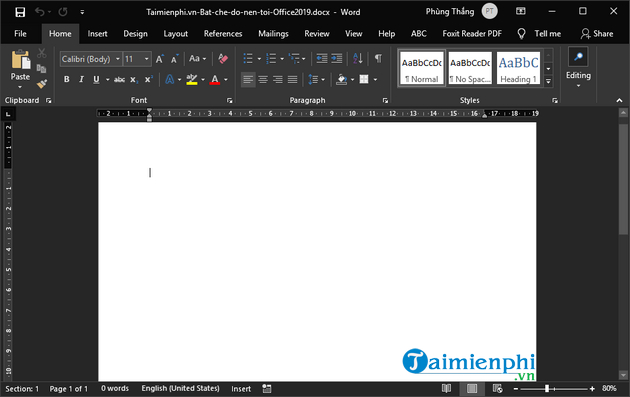630x397 pixels.
Task: Redo with the repeat arrow icon
Action: pos(63,12)
